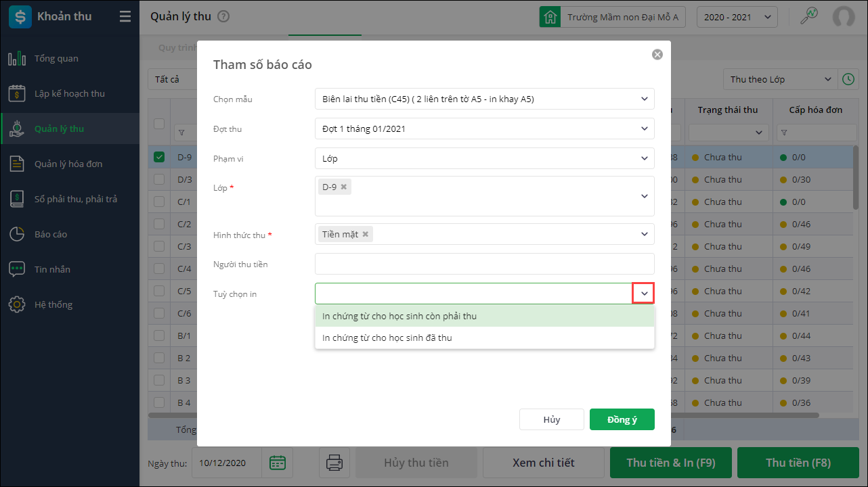Open the Đợt thu period dropdown
Viewport: 868px width, 487px height.
click(644, 129)
